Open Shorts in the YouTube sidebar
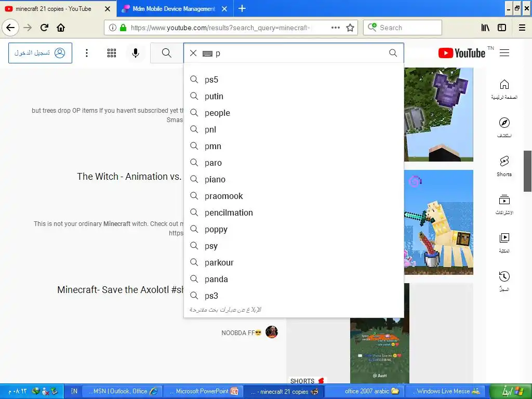The height and width of the screenshot is (399, 532). click(x=504, y=166)
